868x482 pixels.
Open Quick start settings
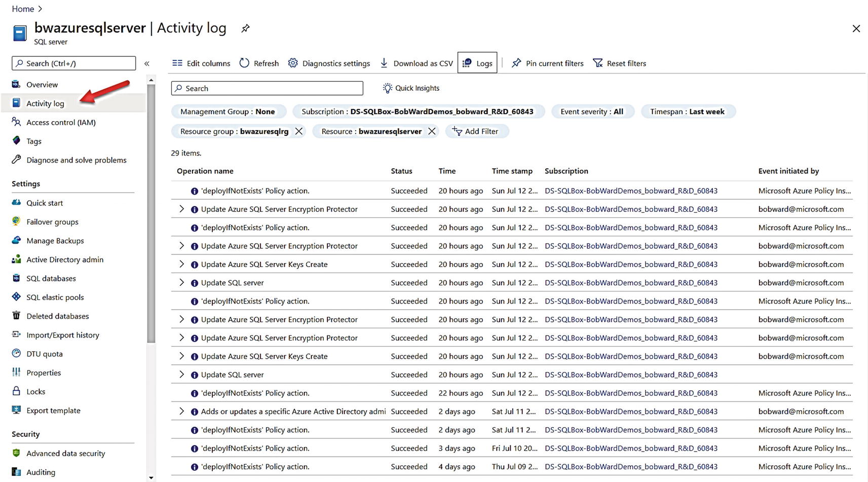[x=45, y=203]
